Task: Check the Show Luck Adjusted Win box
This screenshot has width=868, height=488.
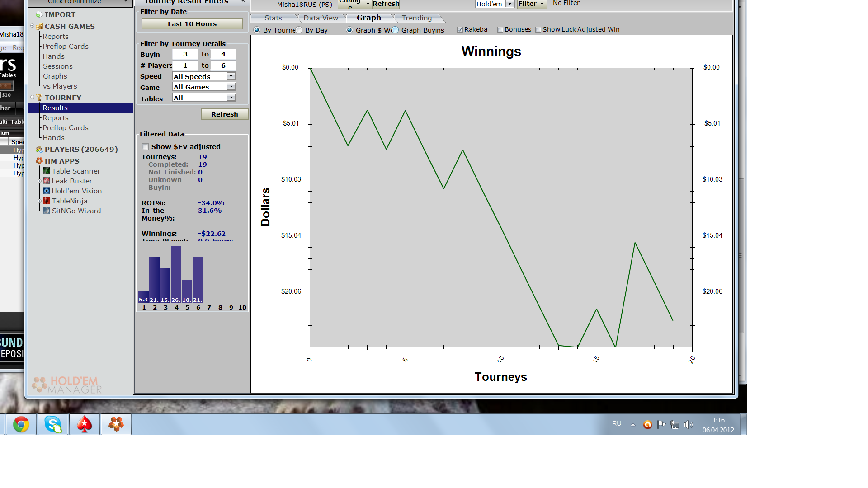Action: (x=538, y=30)
